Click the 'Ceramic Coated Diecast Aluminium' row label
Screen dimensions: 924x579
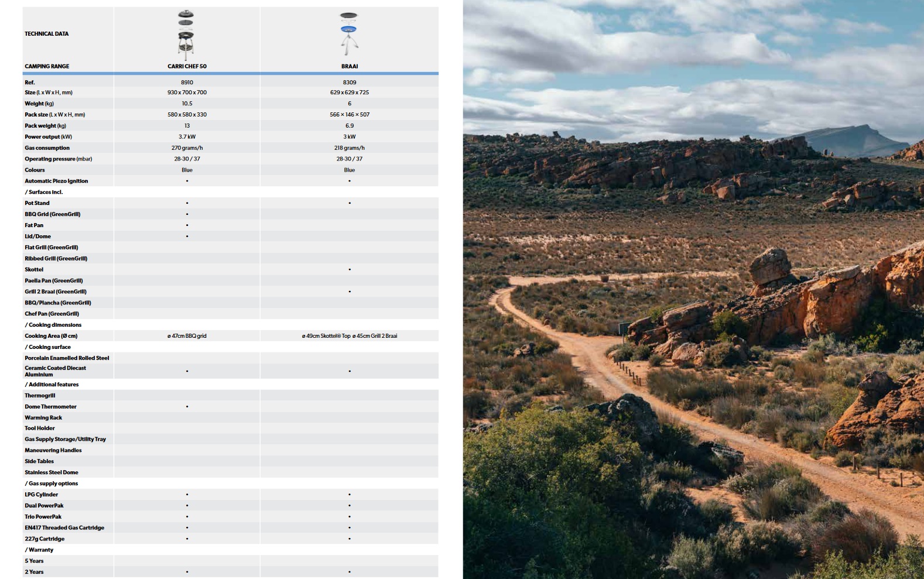click(55, 371)
